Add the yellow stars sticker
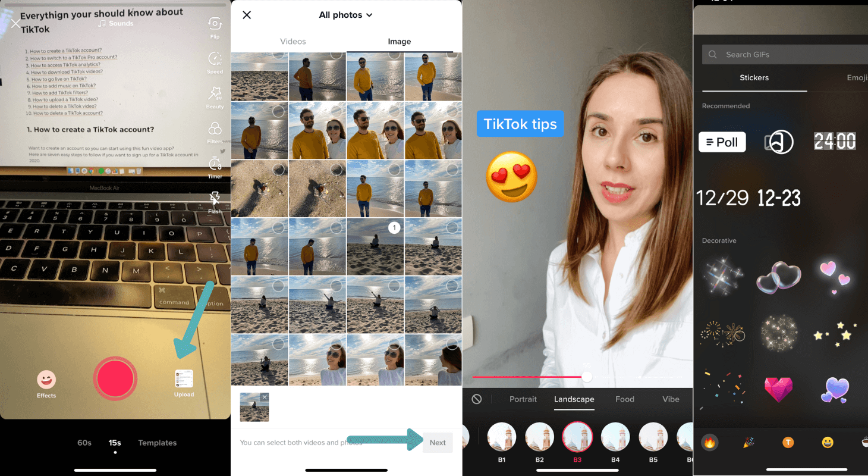 pos(835,334)
